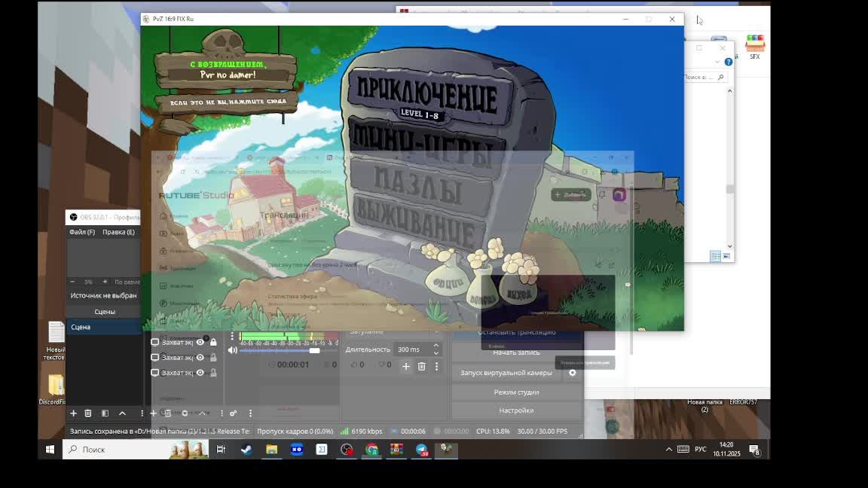Open advanced audio properties gears icon

click(x=233, y=413)
